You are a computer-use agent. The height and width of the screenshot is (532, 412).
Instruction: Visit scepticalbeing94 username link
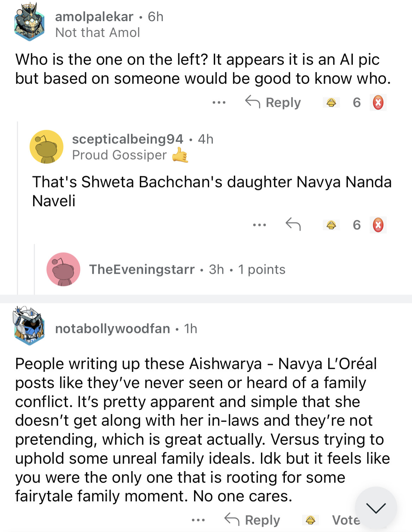127,139
